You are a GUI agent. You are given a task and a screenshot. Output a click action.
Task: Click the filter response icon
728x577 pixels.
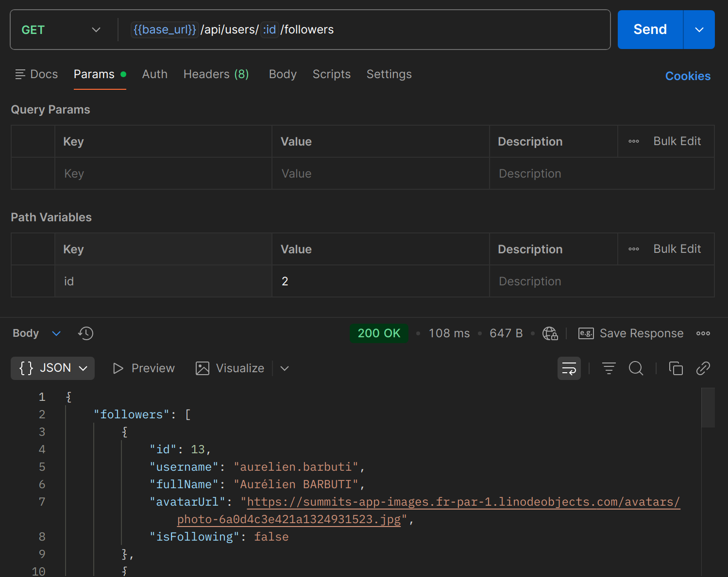tap(609, 368)
